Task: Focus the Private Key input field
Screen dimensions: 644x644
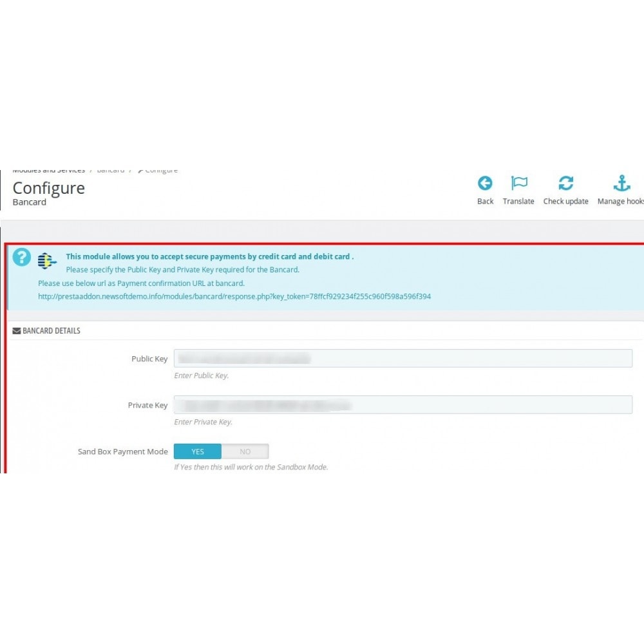Action: point(403,405)
